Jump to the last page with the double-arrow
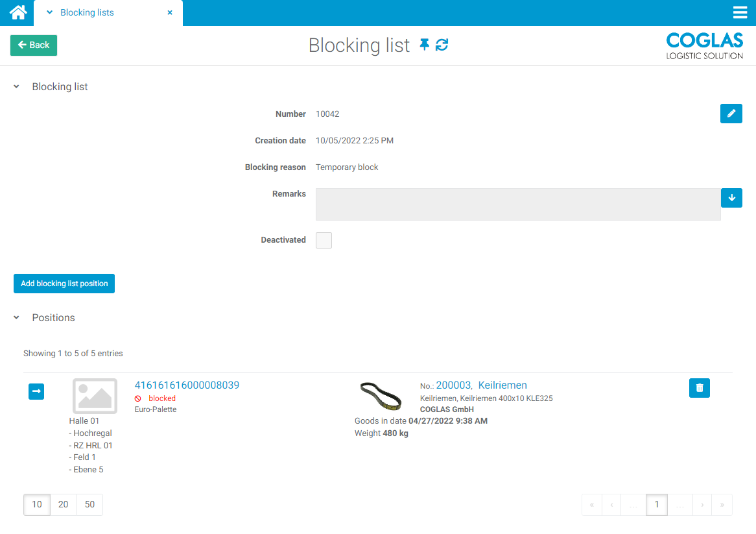 722,504
